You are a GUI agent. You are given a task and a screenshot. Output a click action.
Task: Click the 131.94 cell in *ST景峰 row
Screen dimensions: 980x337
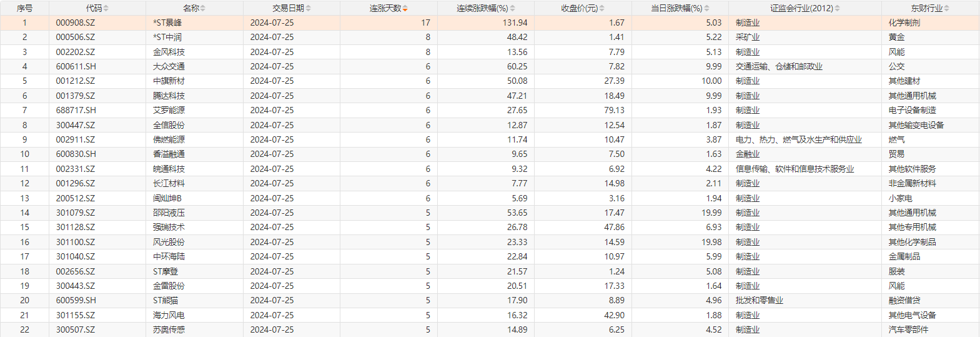pyautogui.click(x=515, y=23)
